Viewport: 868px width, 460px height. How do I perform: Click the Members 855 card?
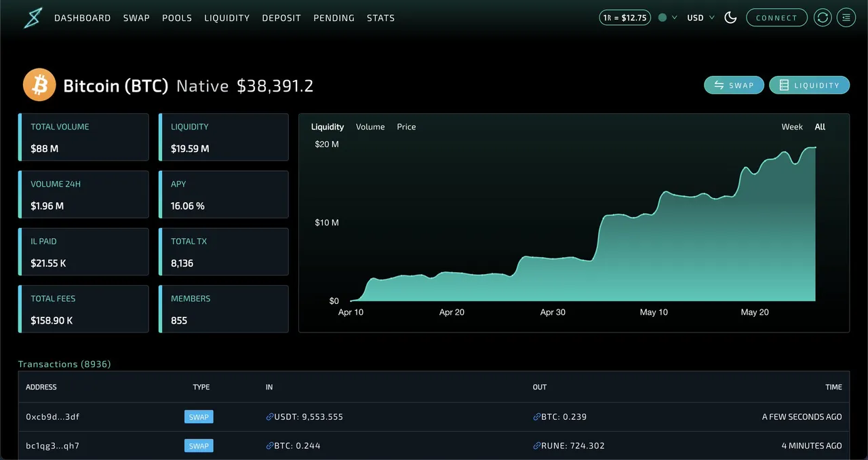(x=224, y=309)
